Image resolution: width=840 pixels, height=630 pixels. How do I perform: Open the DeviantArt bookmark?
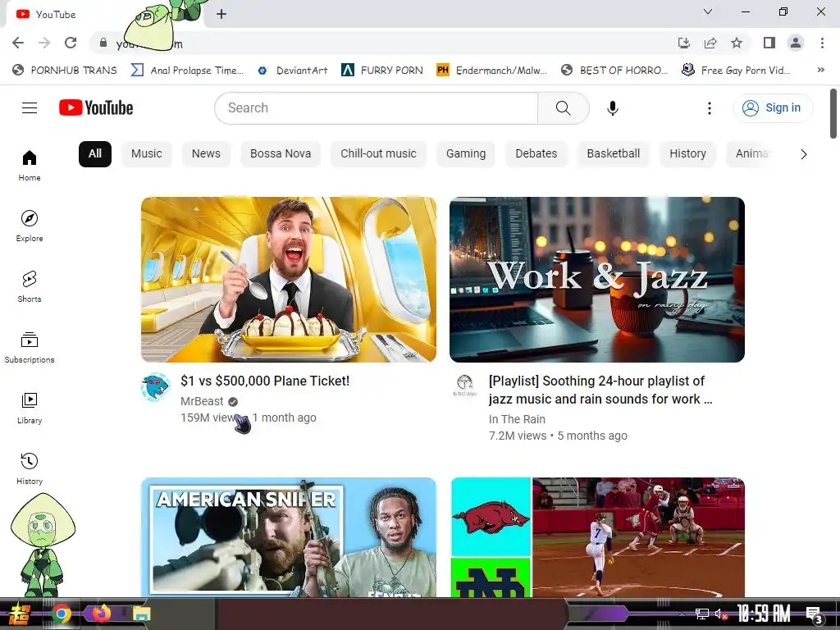[293, 71]
